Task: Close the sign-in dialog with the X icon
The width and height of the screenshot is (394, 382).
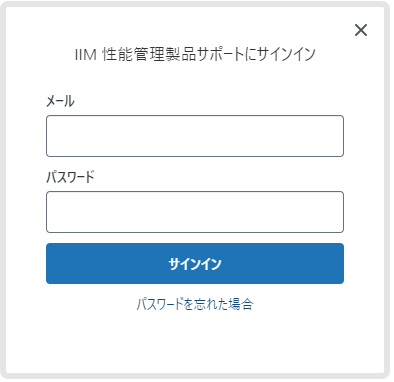Action: (x=361, y=30)
